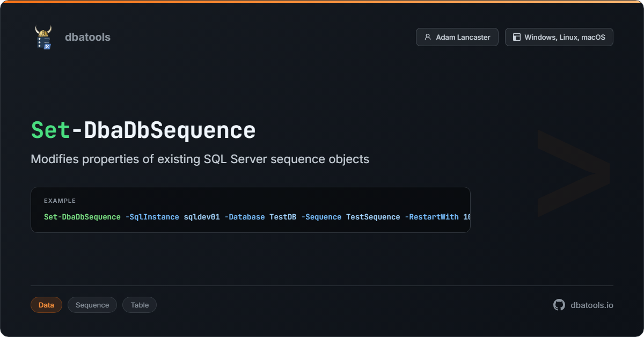Click the -RestartWith parameter in example
644x337 pixels.
[431, 217]
